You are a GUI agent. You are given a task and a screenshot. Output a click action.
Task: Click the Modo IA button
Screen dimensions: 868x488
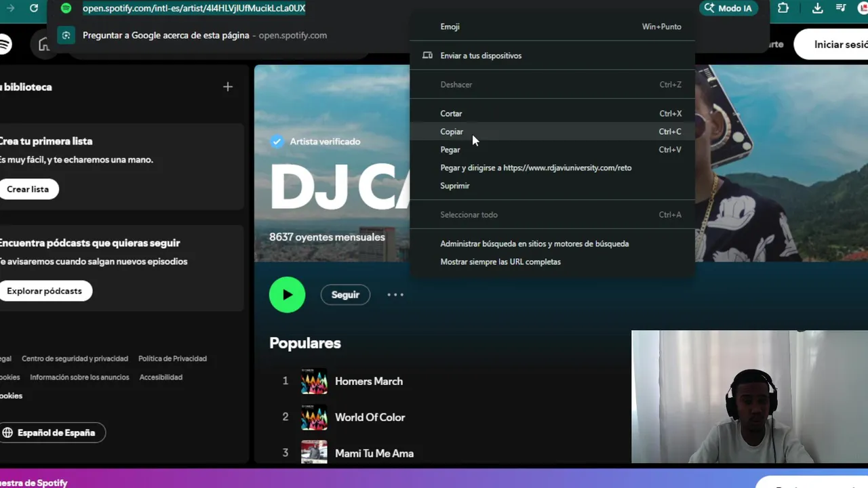(x=728, y=8)
